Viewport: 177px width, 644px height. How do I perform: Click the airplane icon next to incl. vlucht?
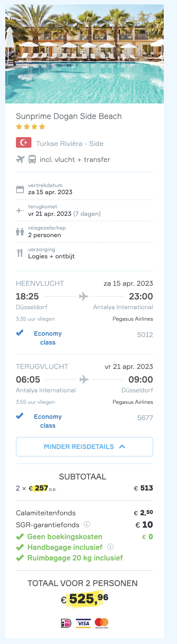pyautogui.click(x=20, y=159)
